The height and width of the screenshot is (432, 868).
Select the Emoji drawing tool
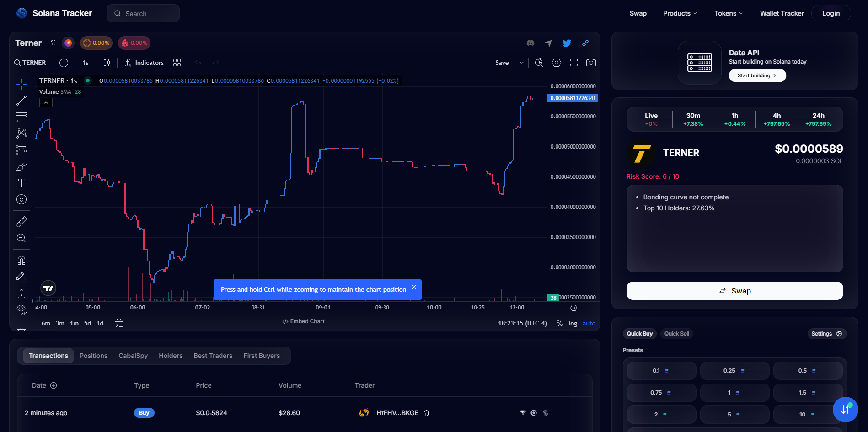pyautogui.click(x=21, y=199)
